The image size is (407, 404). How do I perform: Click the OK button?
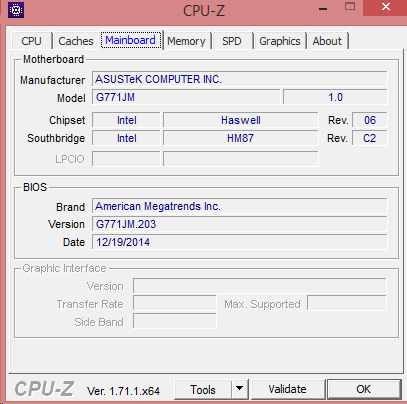[x=364, y=389]
